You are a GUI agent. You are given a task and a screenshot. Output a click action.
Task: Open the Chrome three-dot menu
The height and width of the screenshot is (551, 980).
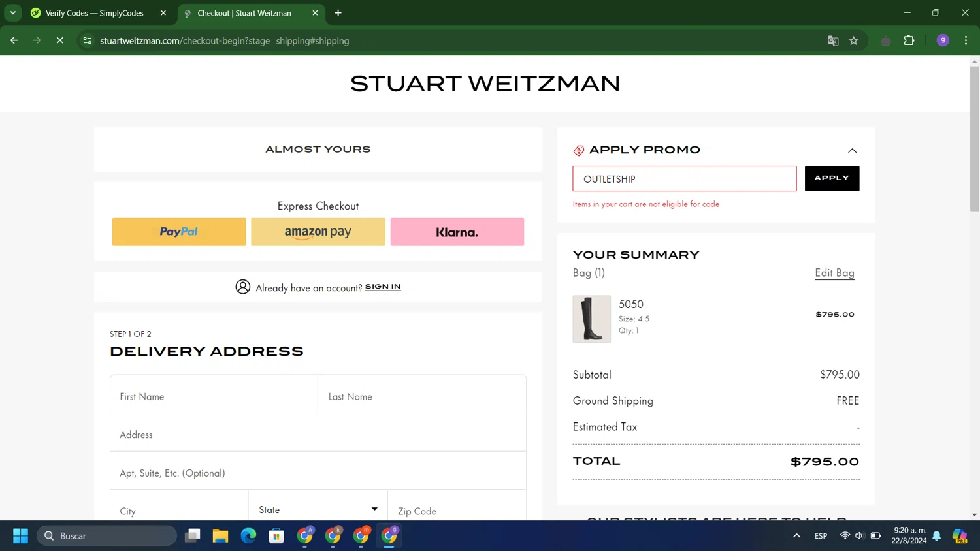coord(966,40)
